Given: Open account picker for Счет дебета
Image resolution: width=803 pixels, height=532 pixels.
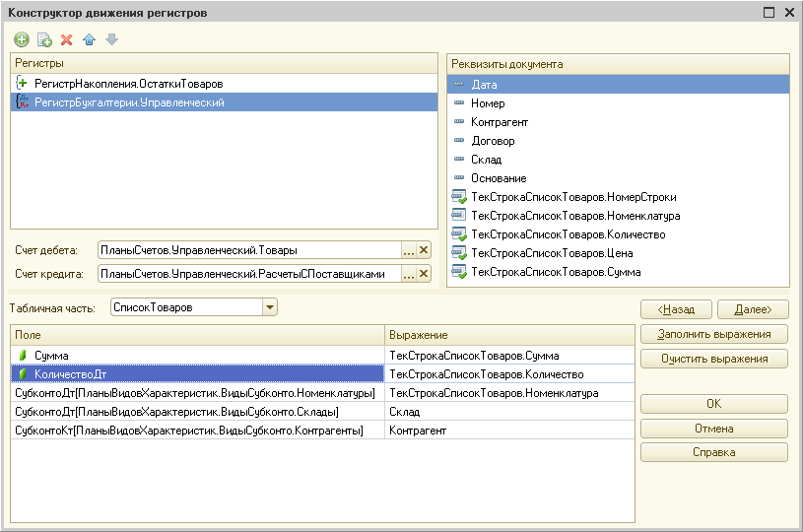Looking at the screenshot, I should [x=409, y=250].
